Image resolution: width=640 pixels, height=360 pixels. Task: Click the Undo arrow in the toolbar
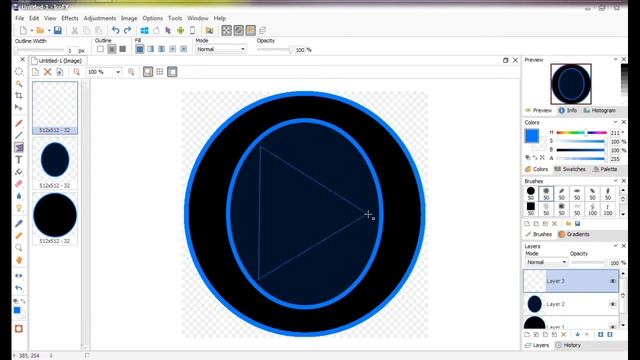tap(116, 30)
